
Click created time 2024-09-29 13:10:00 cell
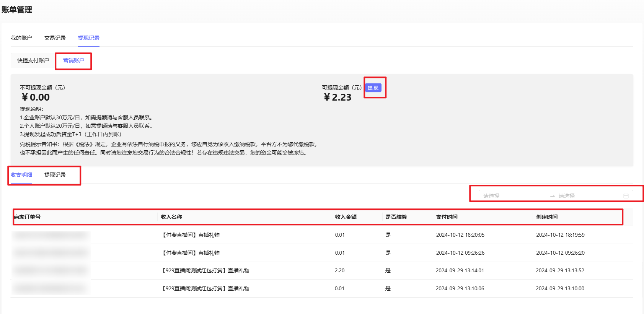(560, 288)
